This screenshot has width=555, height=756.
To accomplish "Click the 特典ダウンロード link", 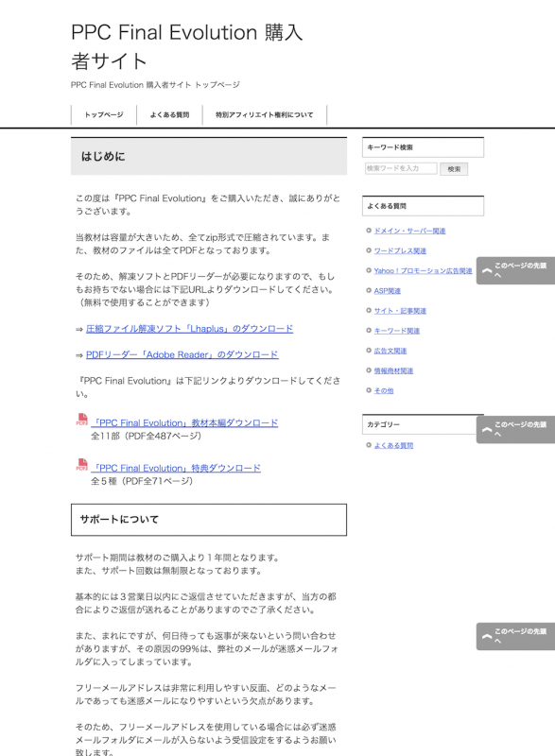I will pos(176,468).
